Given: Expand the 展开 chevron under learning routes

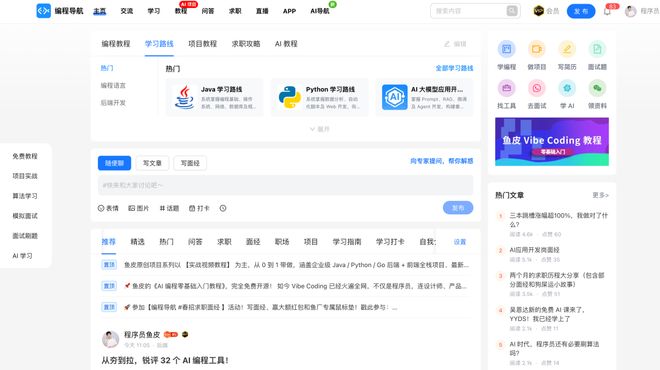Looking at the screenshot, I should pos(313,129).
